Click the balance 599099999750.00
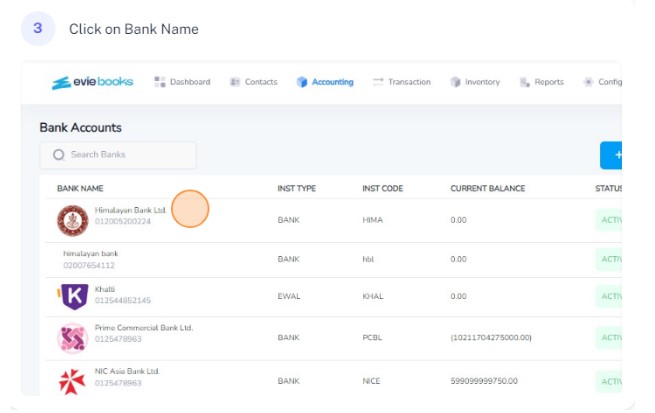 click(484, 381)
